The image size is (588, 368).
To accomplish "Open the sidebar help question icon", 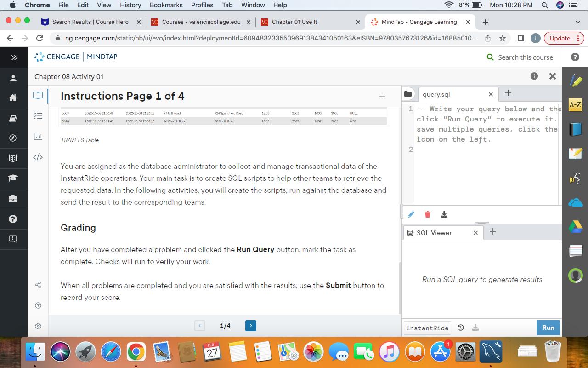I will coord(13,219).
